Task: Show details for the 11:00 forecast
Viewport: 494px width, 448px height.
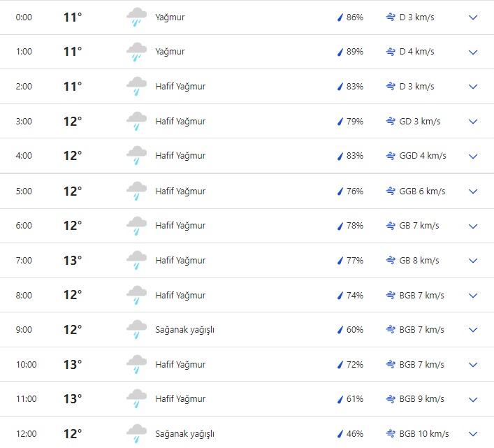Action: coord(473,399)
